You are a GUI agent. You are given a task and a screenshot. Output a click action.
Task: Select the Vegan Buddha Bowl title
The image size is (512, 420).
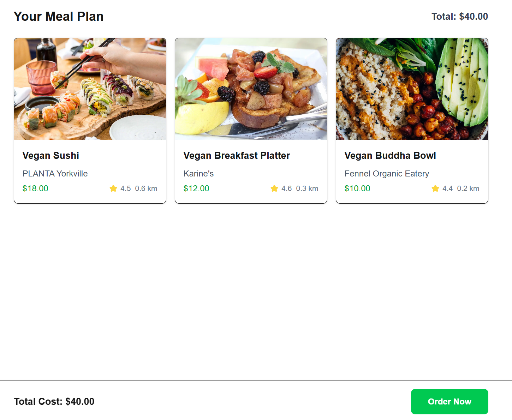coord(390,156)
